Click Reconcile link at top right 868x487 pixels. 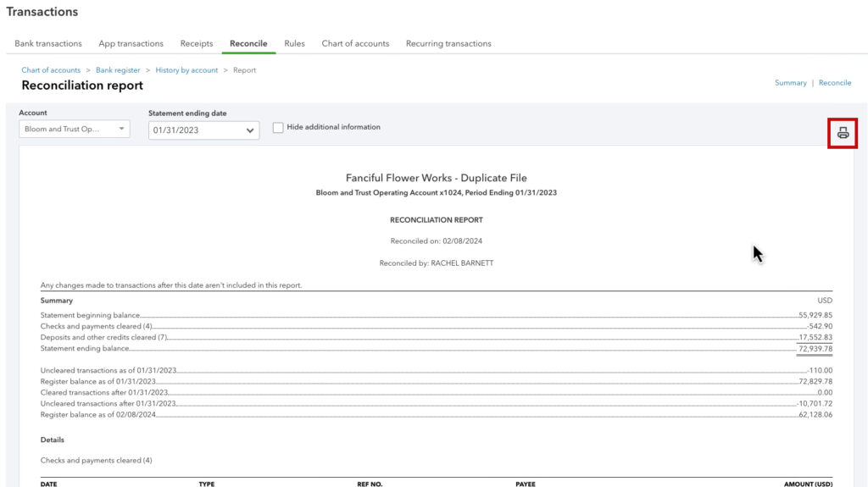tap(835, 83)
